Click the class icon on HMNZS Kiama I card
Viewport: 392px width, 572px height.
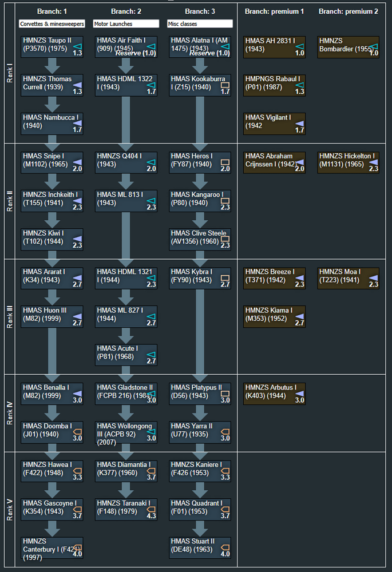299,316
